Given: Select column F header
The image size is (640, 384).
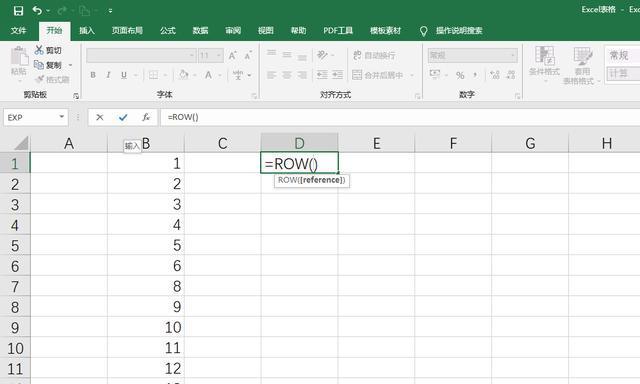Looking at the screenshot, I should click(453, 143).
